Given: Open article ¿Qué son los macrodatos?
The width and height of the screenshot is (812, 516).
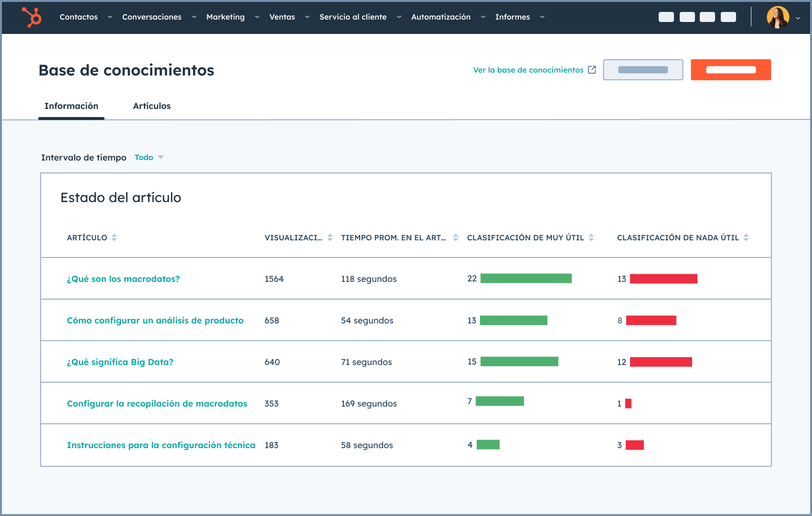Looking at the screenshot, I should [123, 279].
